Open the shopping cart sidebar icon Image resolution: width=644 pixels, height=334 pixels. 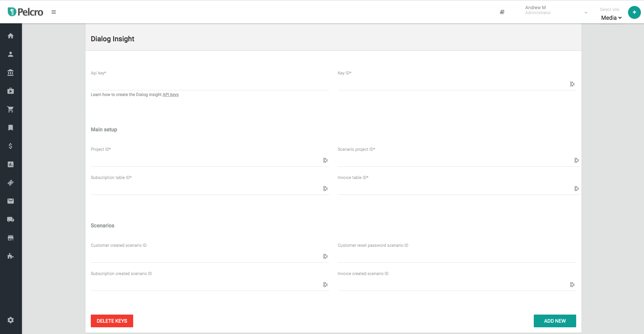pos(11,109)
